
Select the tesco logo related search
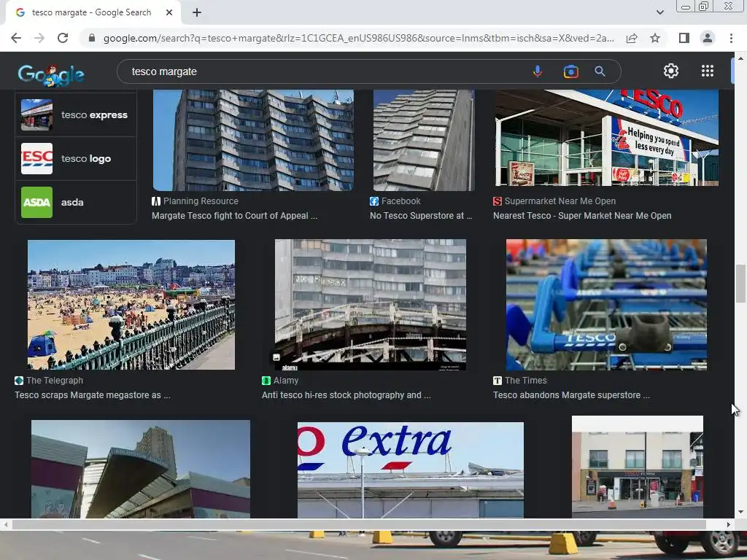point(76,158)
